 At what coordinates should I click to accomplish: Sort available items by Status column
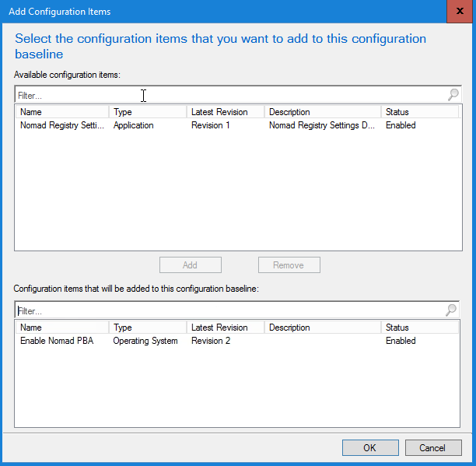click(419, 112)
